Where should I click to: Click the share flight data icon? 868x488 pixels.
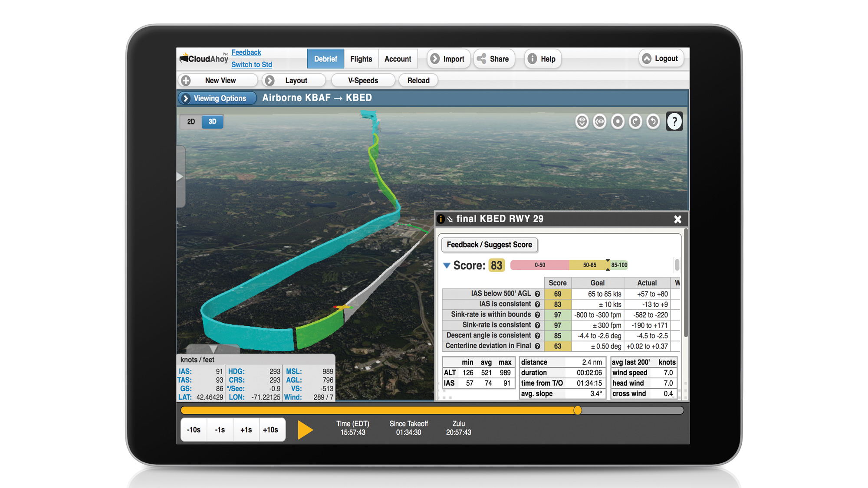click(494, 59)
